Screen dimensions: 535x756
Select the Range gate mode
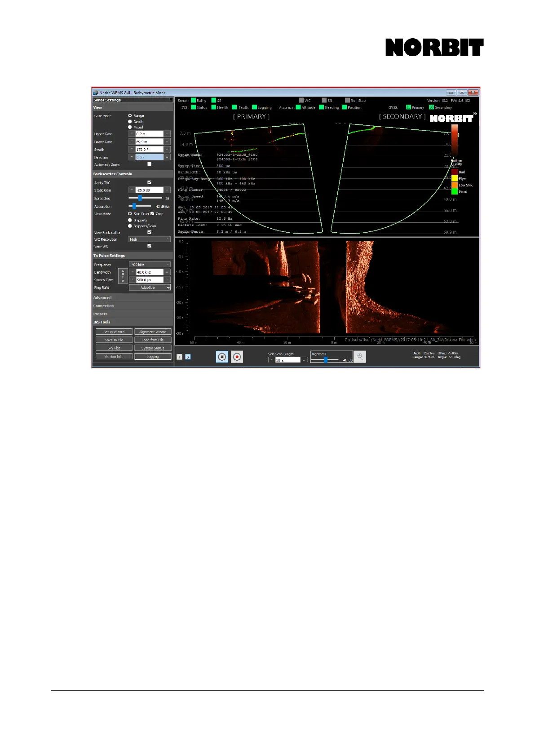130,116
